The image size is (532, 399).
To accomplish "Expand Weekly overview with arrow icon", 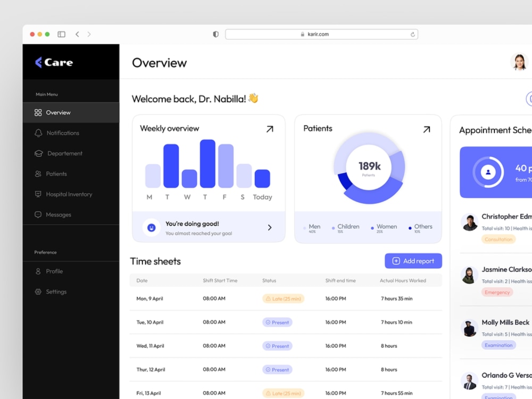I will click(270, 129).
